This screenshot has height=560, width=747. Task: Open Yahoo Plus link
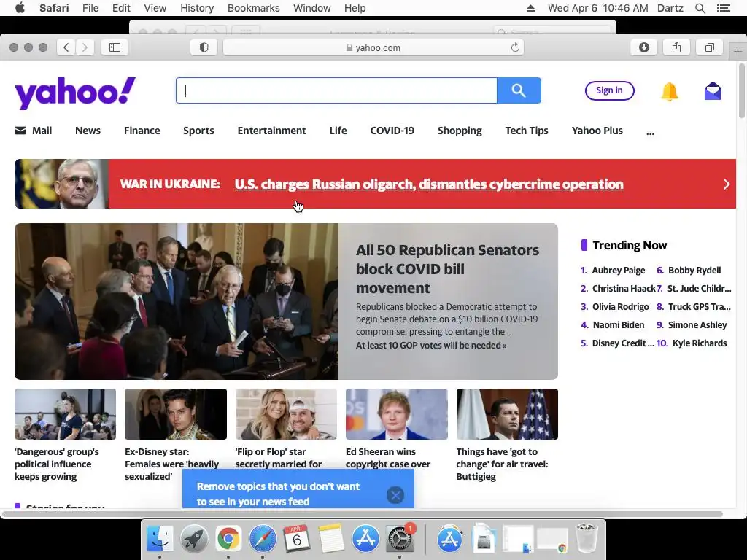[597, 131]
